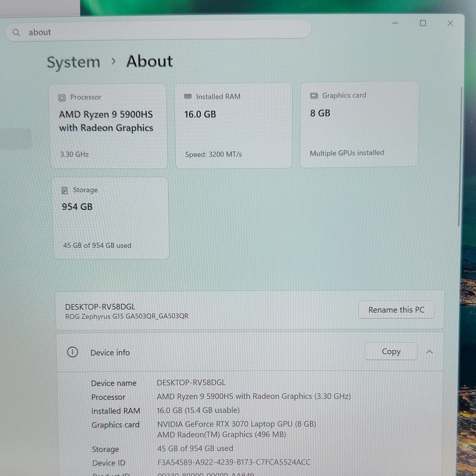476x476 pixels.
Task: Click '8 GB' in Graphics card
Action: (x=320, y=113)
